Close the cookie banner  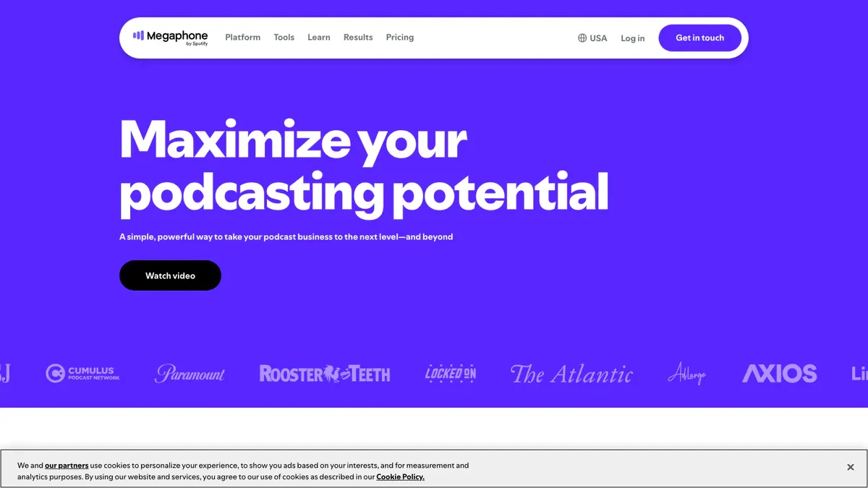851,468
